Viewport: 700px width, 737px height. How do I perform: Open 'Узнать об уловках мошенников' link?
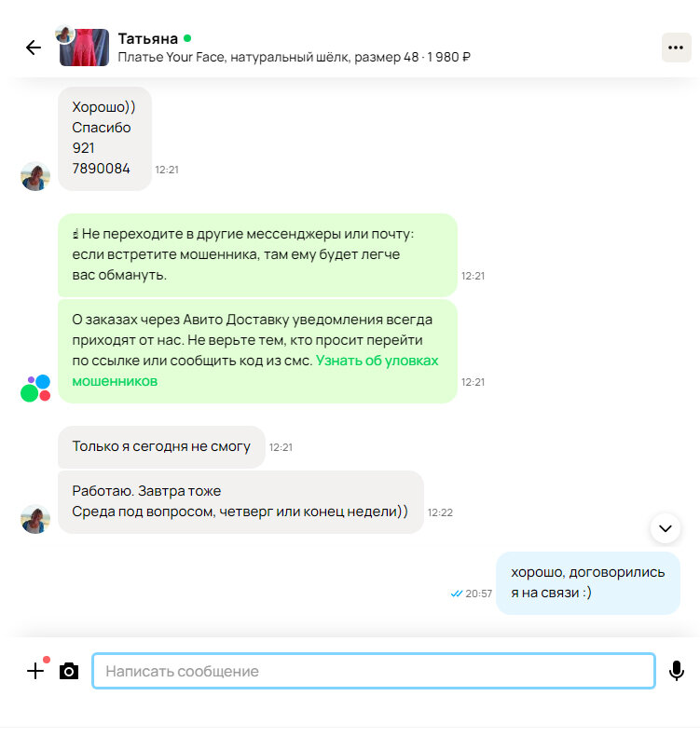(x=255, y=371)
